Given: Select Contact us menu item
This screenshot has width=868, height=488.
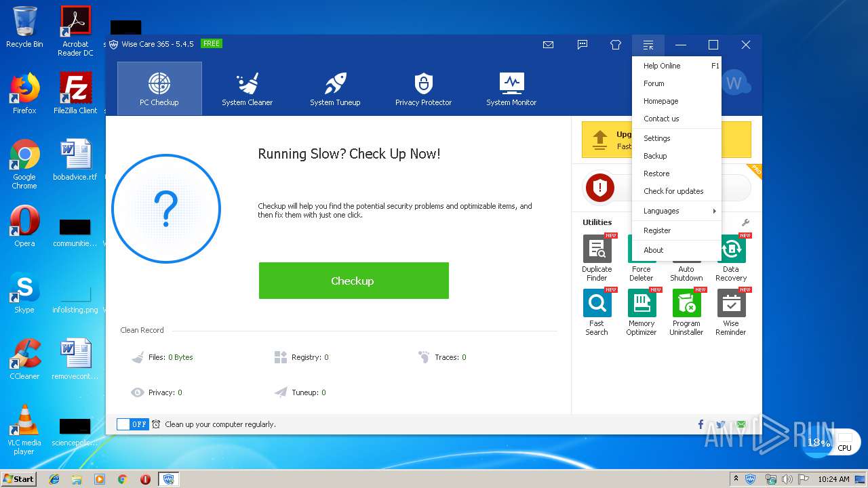Looking at the screenshot, I should [x=677, y=119].
